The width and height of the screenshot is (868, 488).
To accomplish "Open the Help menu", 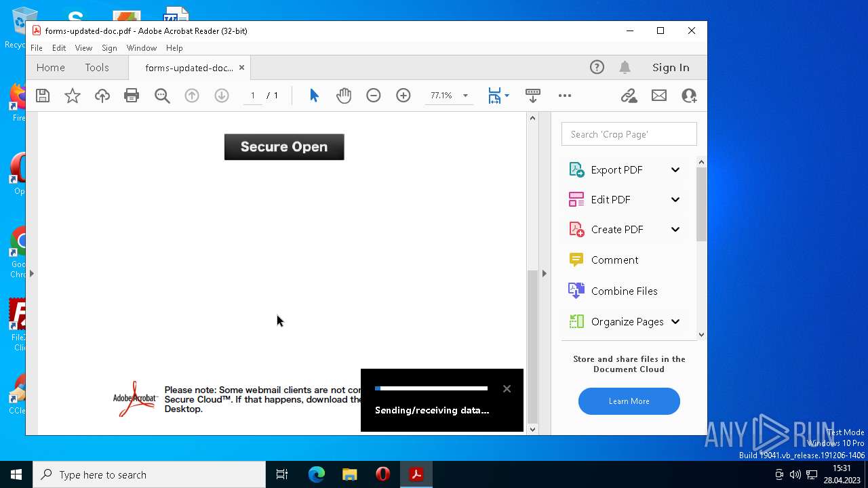I will point(174,48).
